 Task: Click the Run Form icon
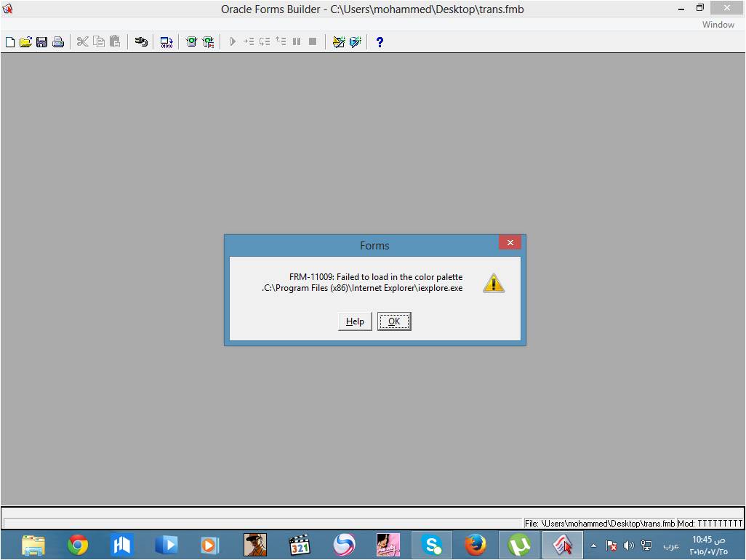click(x=191, y=42)
